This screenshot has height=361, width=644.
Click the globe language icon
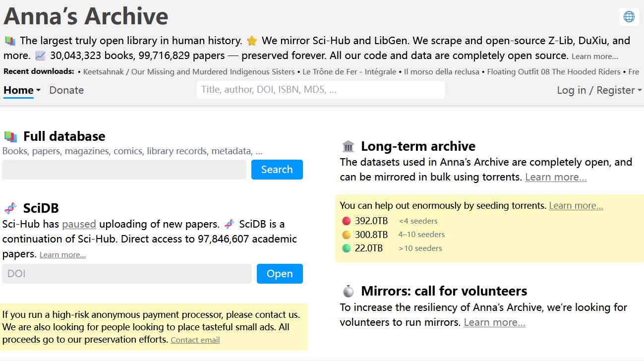[x=629, y=17]
